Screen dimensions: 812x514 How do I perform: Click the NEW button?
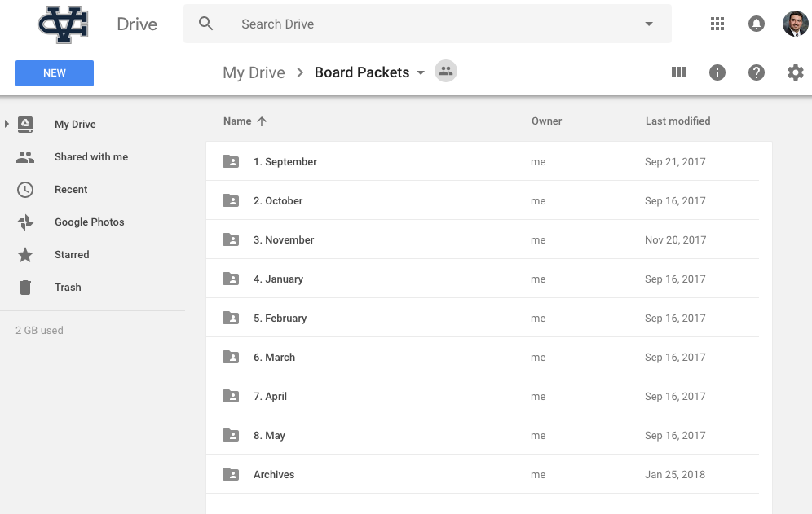pyautogui.click(x=55, y=72)
